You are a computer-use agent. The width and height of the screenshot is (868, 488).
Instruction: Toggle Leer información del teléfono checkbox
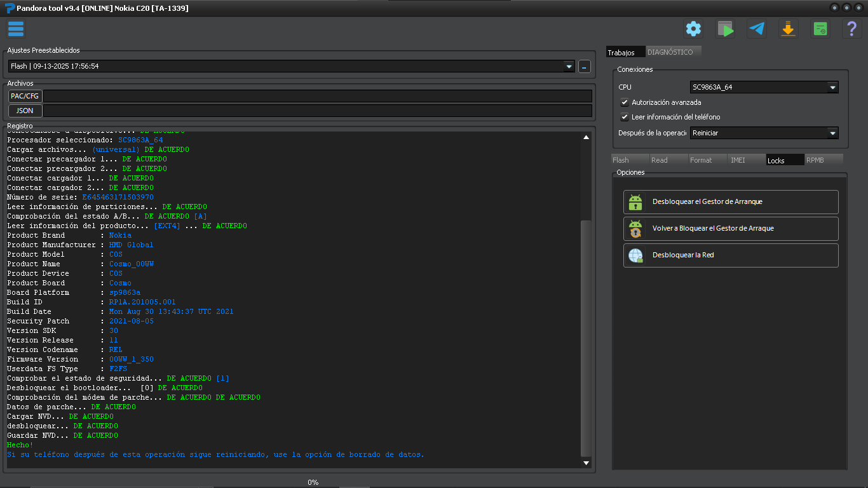[x=625, y=117]
